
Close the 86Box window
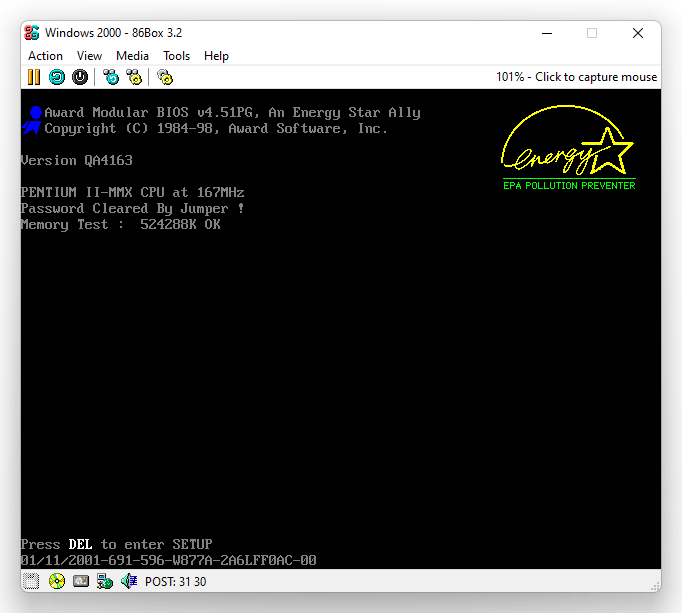pyautogui.click(x=638, y=33)
